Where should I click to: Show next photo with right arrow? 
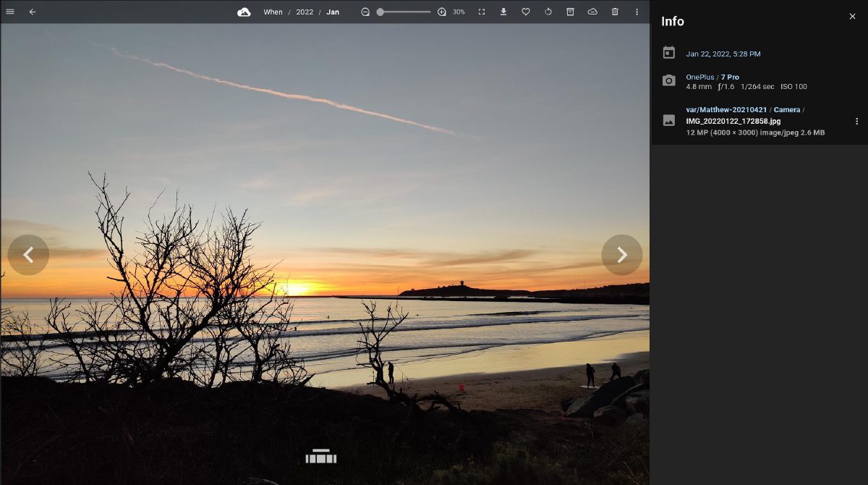(x=622, y=255)
